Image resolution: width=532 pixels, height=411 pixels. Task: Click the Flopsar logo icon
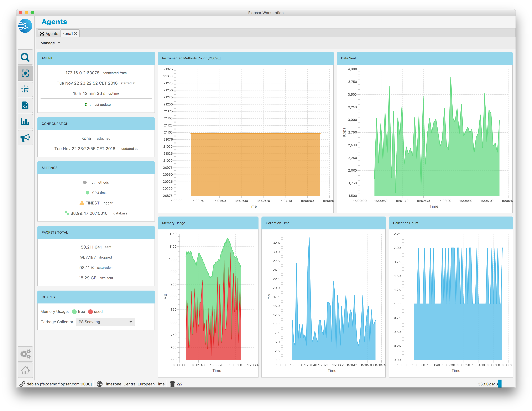tap(25, 26)
